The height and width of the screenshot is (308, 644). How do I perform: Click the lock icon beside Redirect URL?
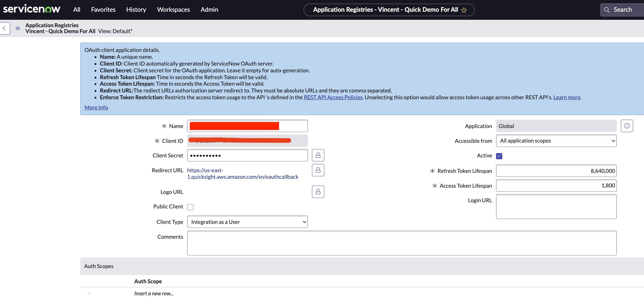318,170
